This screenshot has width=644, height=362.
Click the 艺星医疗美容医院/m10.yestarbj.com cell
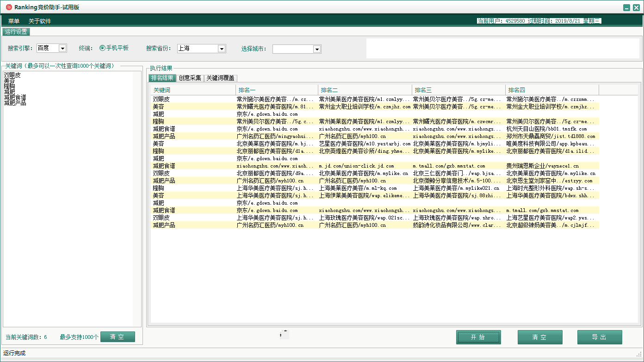pos(365,144)
